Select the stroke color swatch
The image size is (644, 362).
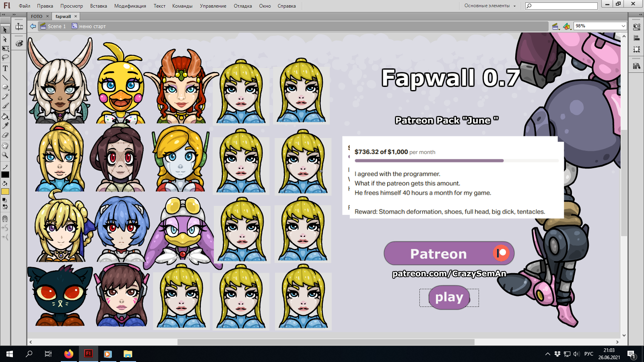tap(5, 175)
